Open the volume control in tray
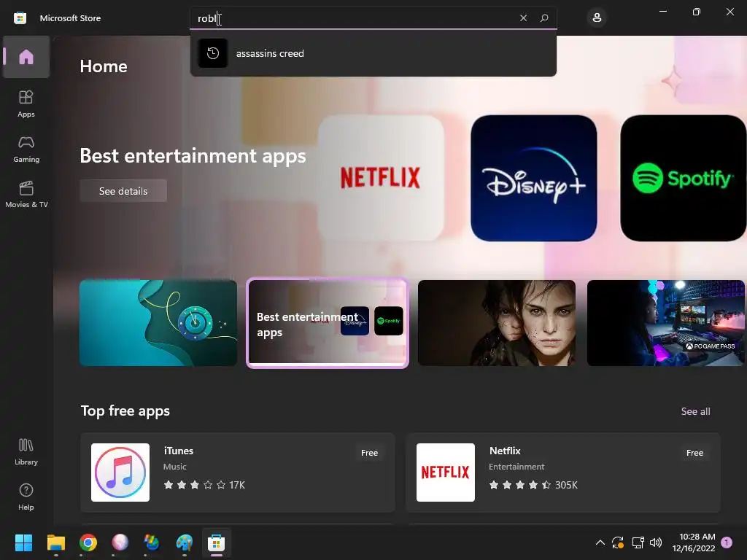 [x=656, y=542]
